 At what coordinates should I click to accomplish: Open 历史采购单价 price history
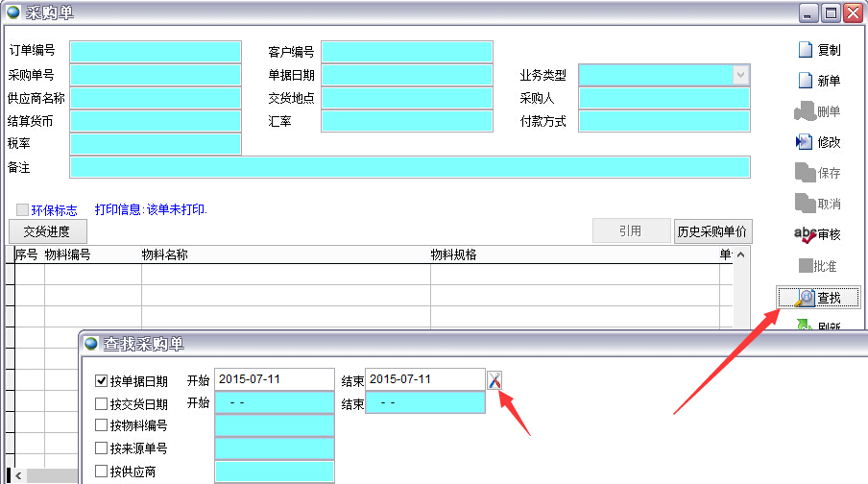[x=712, y=231]
